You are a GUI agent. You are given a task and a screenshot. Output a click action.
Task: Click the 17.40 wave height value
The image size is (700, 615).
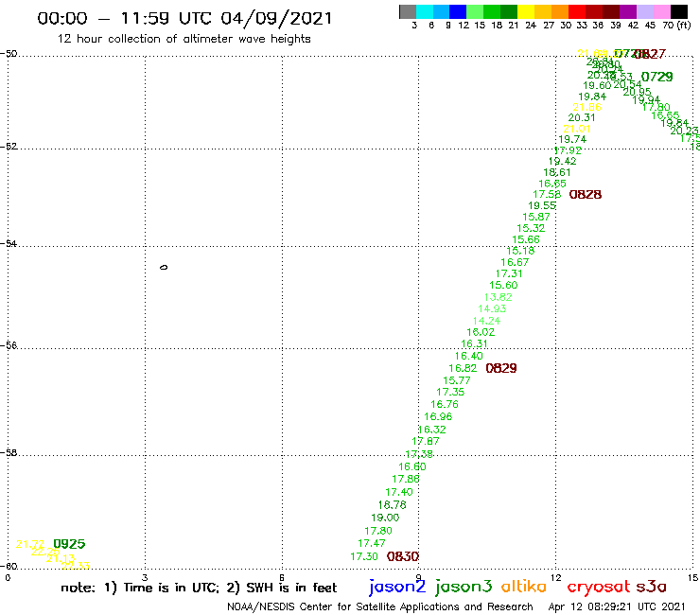point(399,492)
